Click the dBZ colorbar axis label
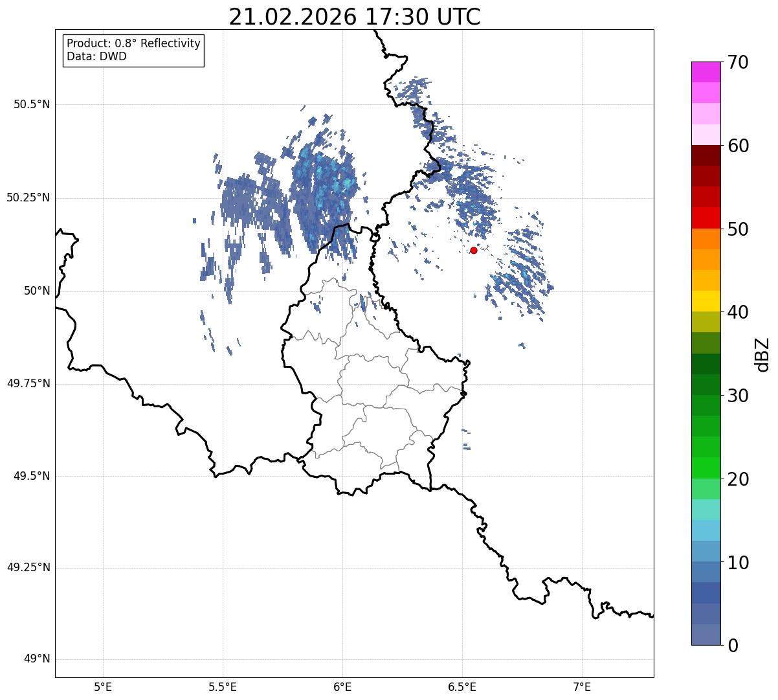The width and height of the screenshot is (778, 700). click(762, 354)
